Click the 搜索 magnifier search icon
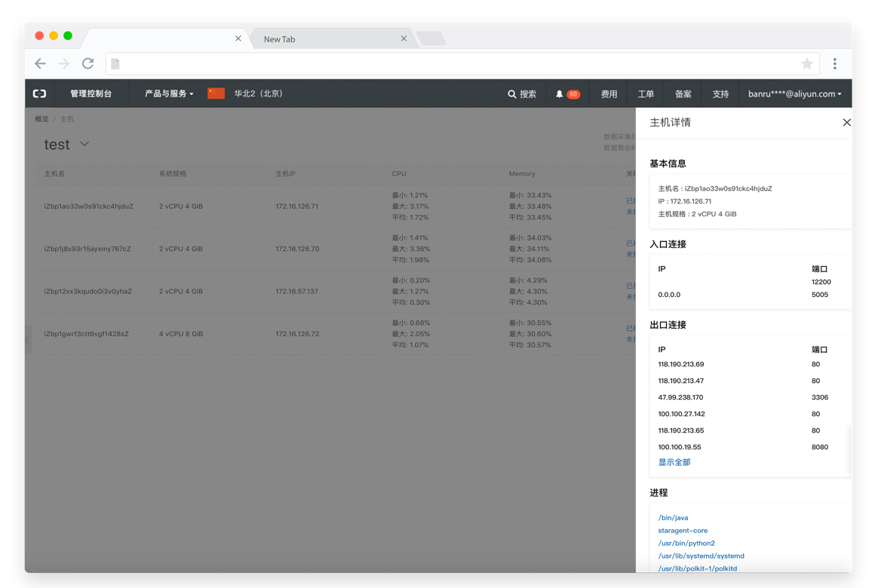Screen dimensions: 875x588 (x=511, y=94)
